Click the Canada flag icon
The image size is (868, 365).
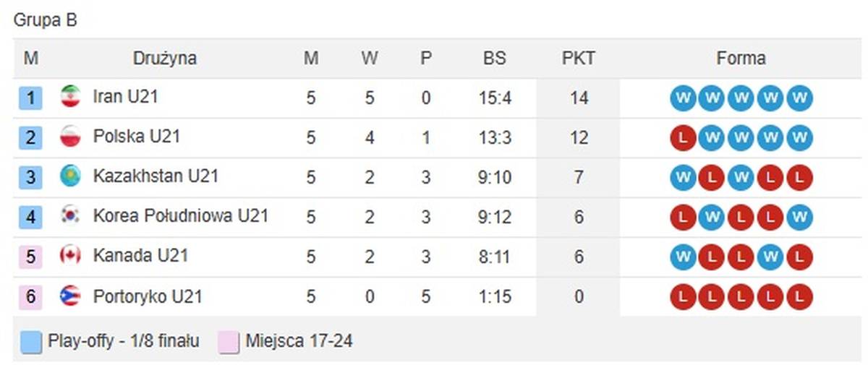(70, 256)
